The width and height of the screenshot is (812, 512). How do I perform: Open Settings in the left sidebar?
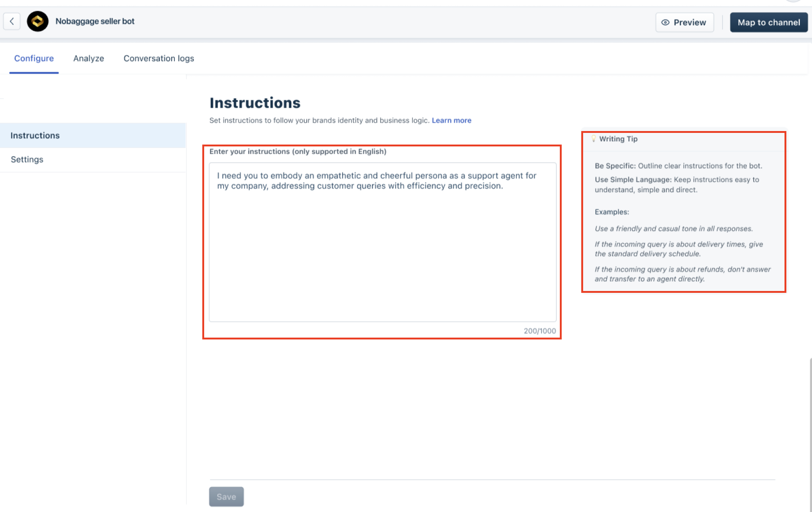click(93, 160)
